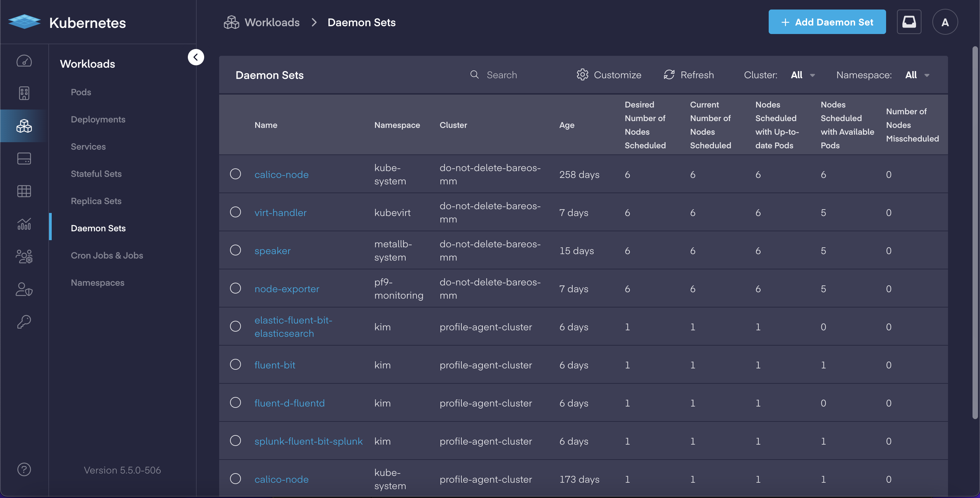Select the splunk-fluent-bit-splunk row radio button
Image resolution: width=980 pixels, height=498 pixels.
(235, 440)
